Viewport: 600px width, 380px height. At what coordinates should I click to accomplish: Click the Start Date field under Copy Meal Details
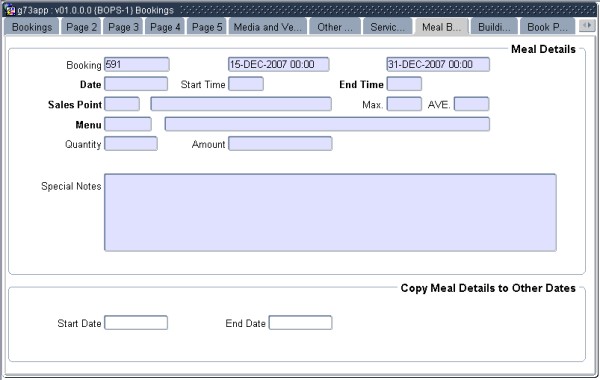136,323
